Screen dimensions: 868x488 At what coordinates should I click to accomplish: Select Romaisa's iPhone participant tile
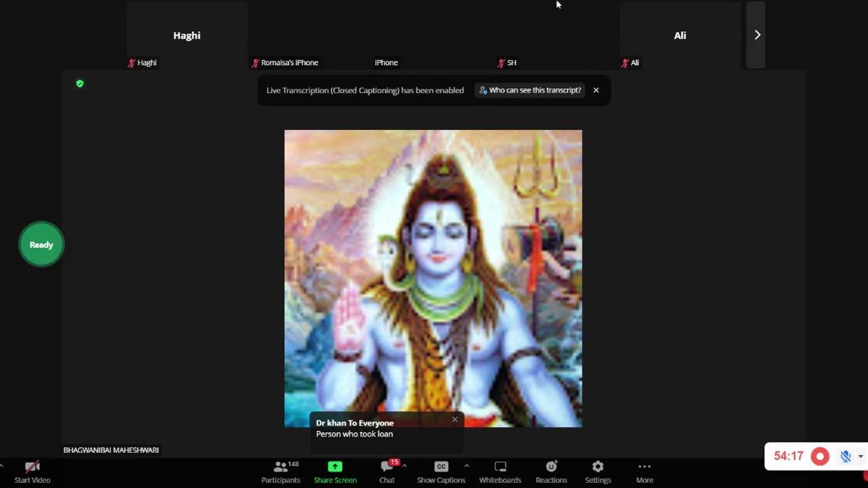[310, 35]
